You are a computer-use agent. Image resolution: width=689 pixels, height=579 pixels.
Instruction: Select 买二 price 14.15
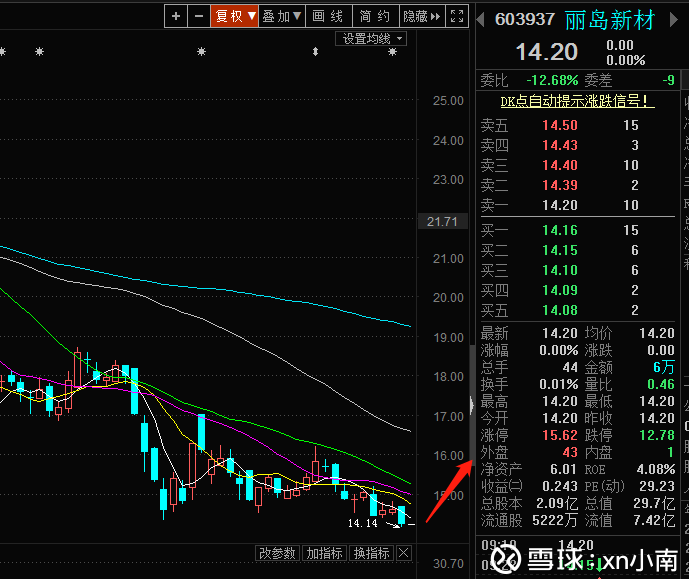coord(560,250)
